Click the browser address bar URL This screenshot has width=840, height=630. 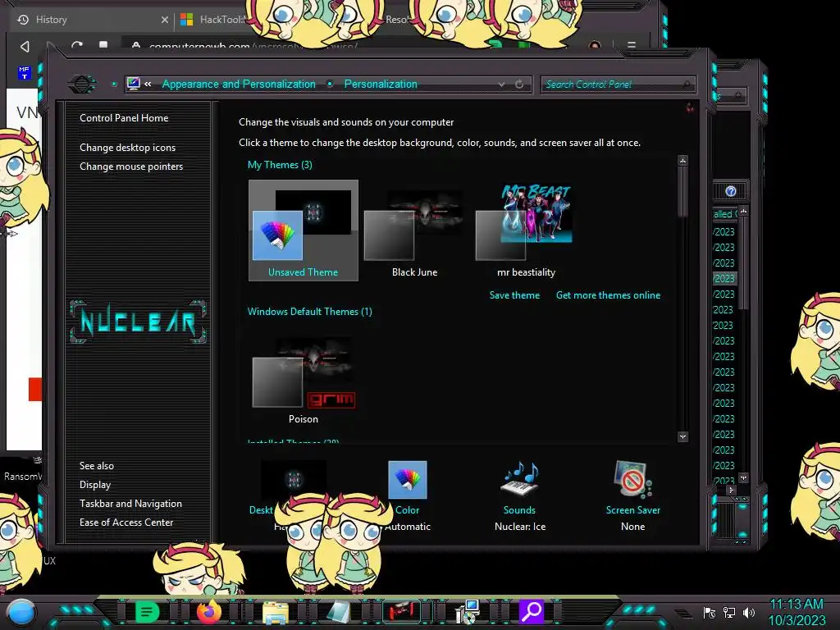point(253,47)
